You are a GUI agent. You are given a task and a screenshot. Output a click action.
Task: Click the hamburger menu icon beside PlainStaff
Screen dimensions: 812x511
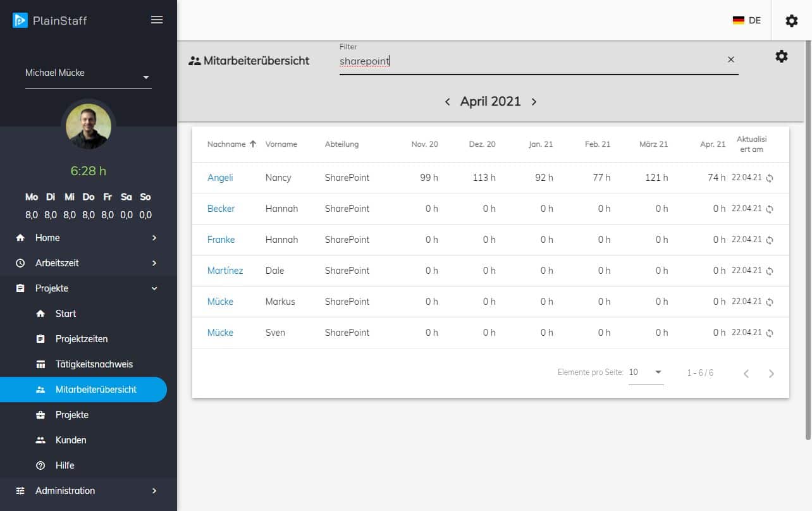(x=157, y=20)
